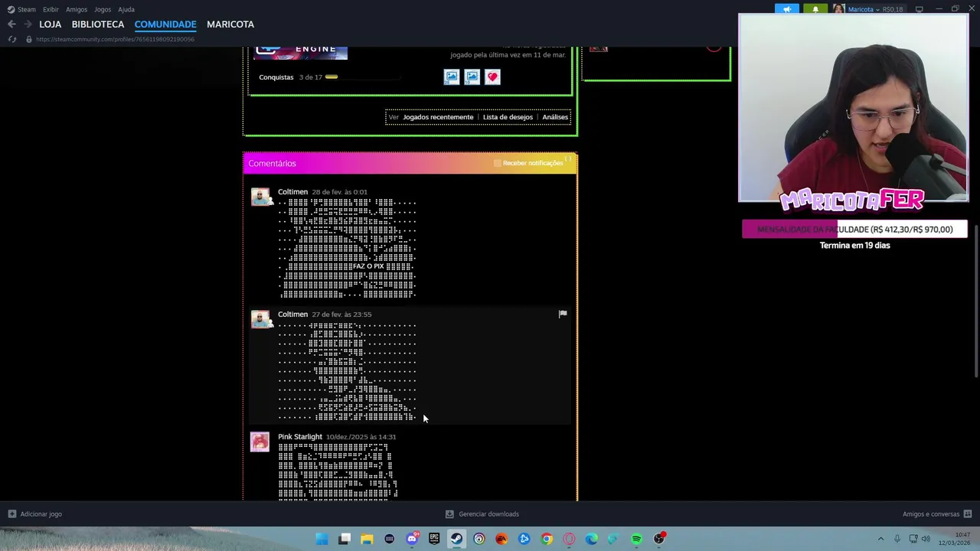Go forward with the Steam forward arrow
This screenshot has height=551, width=980.
point(28,24)
